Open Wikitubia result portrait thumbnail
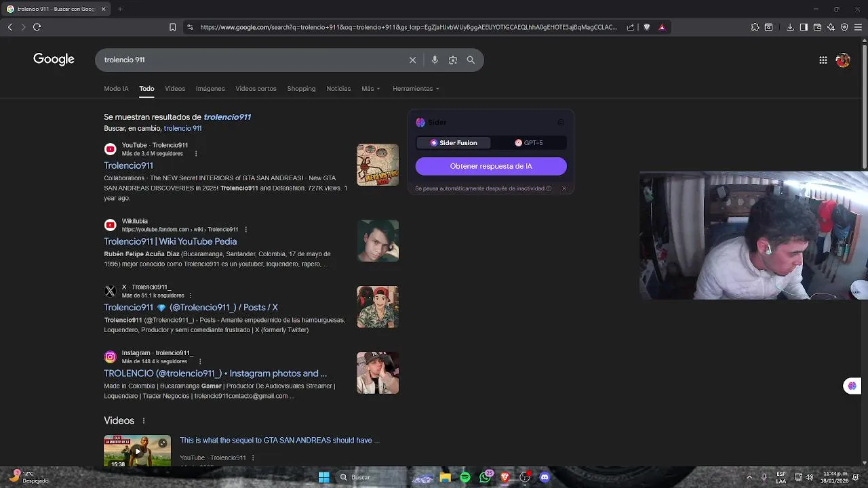The height and width of the screenshot is (488, 868). 378,241
